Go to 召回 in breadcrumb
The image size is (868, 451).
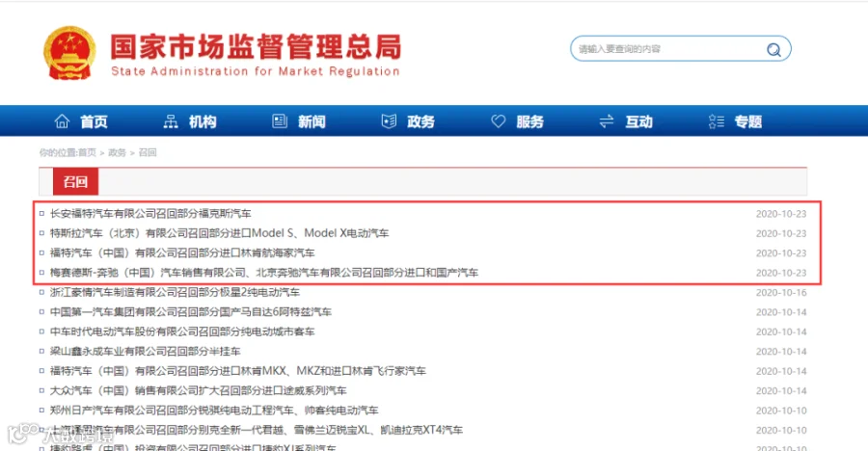pyautogui.click(x=148, y=152)
